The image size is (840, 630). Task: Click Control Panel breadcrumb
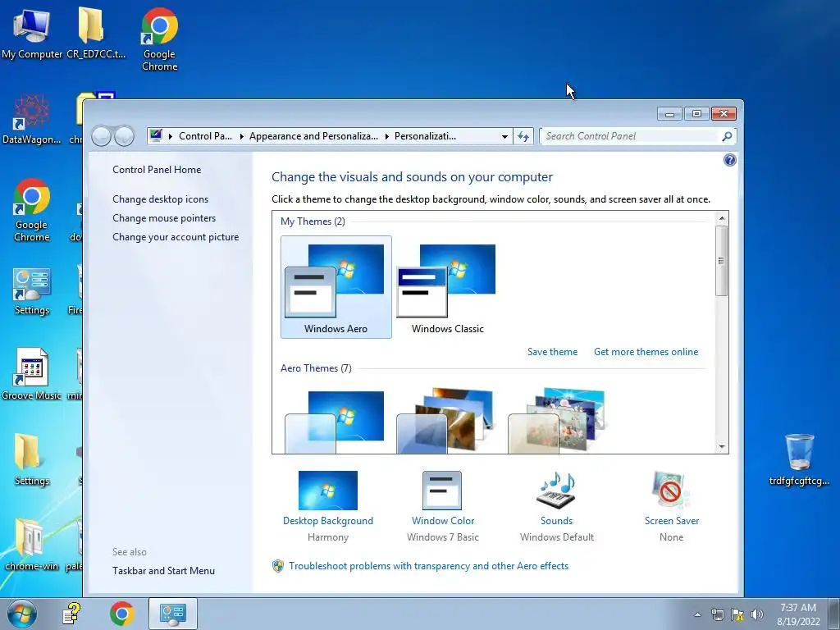click(205, 136)
